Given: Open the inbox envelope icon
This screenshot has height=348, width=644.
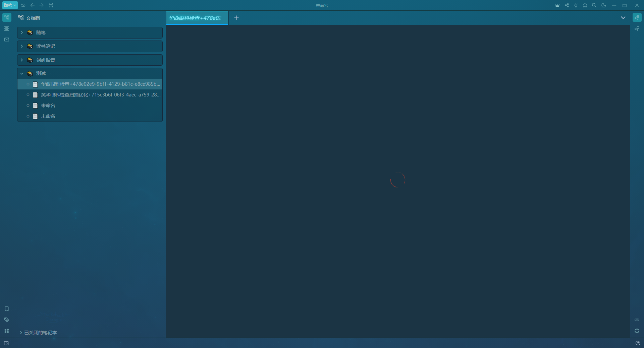Looking at the screenshot, I should point(7,39).
